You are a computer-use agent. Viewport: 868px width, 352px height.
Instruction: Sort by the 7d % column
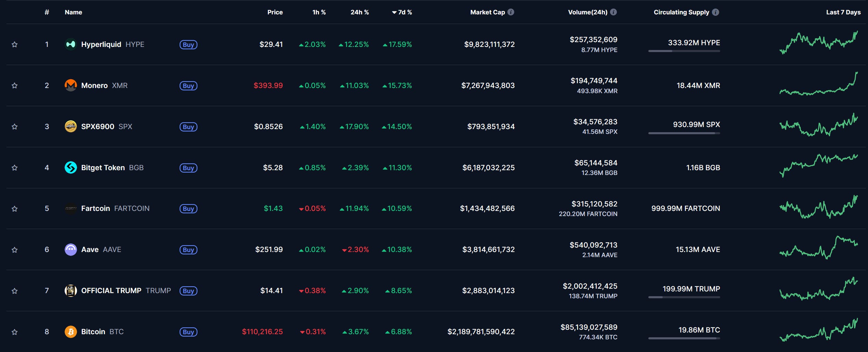tap(402, 12)
